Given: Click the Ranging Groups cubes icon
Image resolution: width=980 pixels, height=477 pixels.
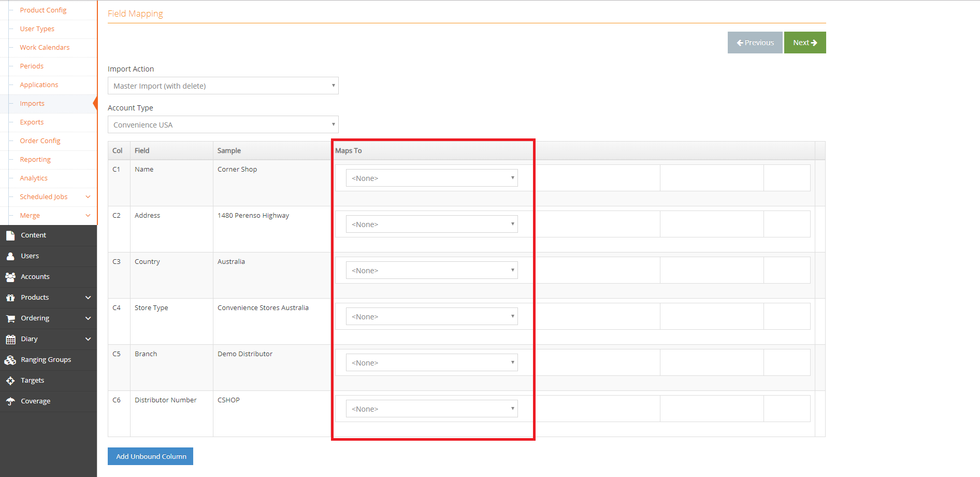Looking at the screenshot, I should 10,360.
